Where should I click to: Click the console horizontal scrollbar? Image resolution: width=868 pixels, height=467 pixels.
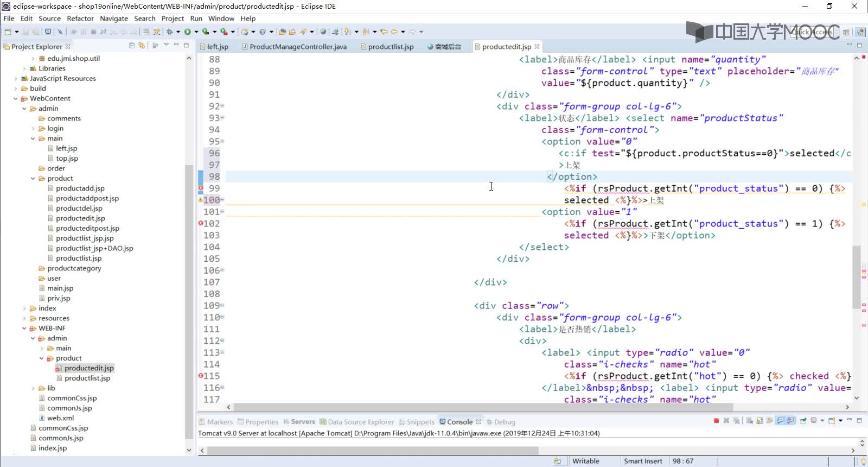click(373, 450)
